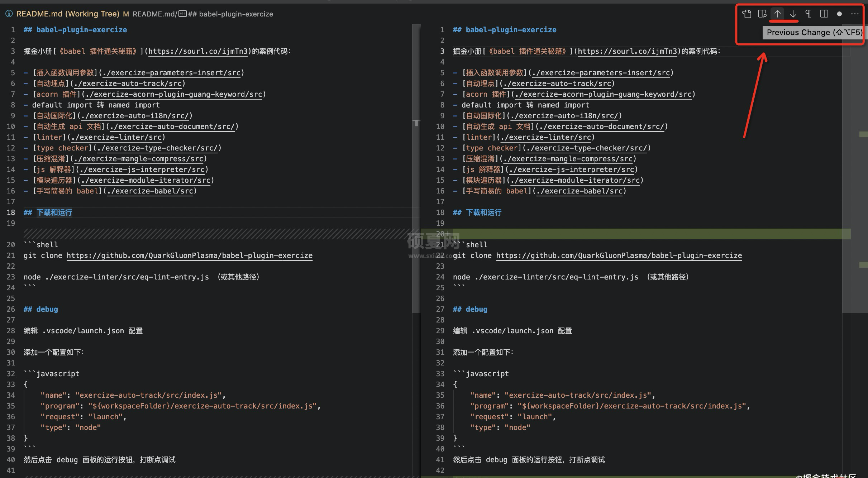
Task: Open exercize-auto-i18n/src/ link in right pane
Action: pos(564,116)
